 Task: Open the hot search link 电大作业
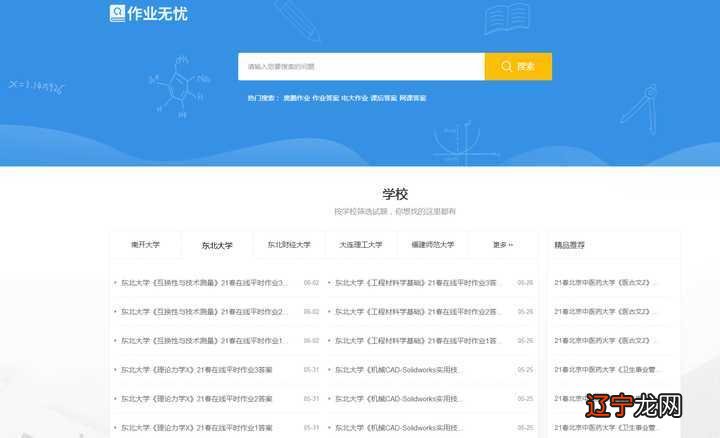(x=354, y=98)
